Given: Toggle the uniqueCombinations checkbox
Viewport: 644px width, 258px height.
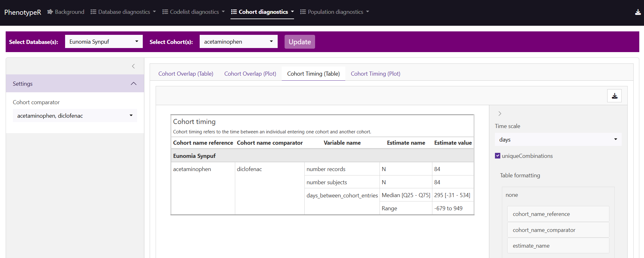Looking at the screenshot, I should click(x=497, y=156).
